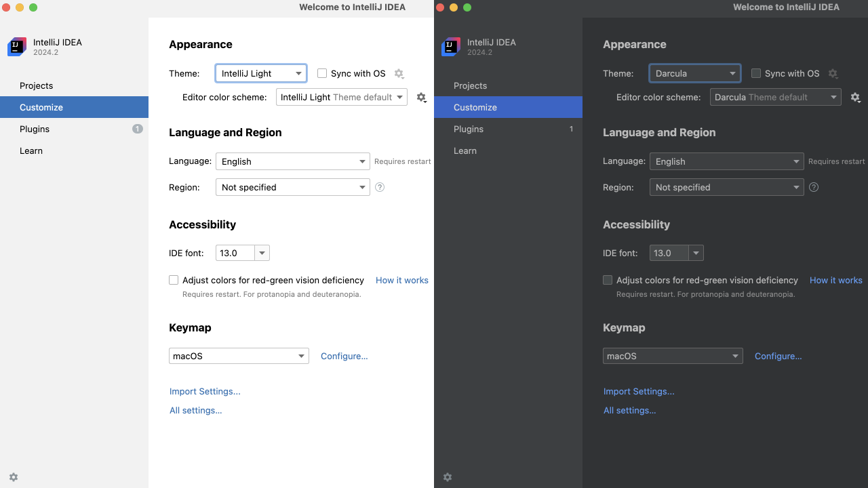This screenshot has width=868, height=488.
Task: Select Learn in dark window sidebar
Action: point(508,150)
